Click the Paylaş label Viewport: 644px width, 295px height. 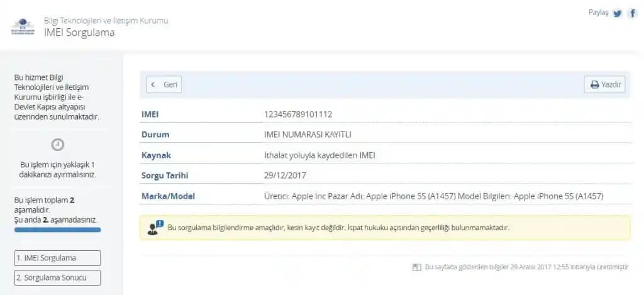coord(599,13)
